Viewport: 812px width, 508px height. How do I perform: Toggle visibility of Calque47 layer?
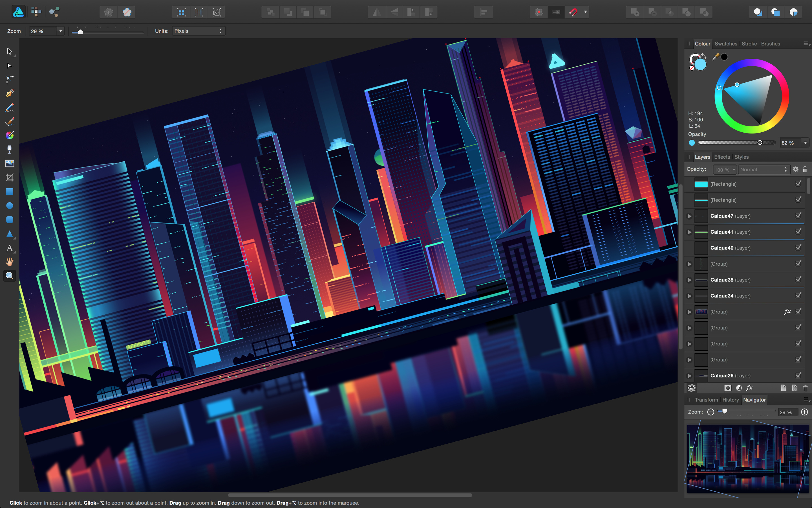click(x=798, y=215)
